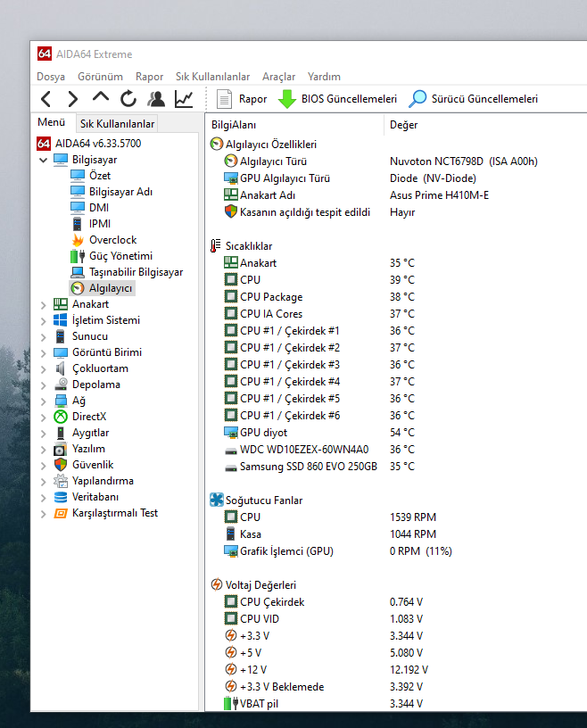Switch to the Sık Kullanılanlar tab
587x728 pixels.
pos(117,124)
